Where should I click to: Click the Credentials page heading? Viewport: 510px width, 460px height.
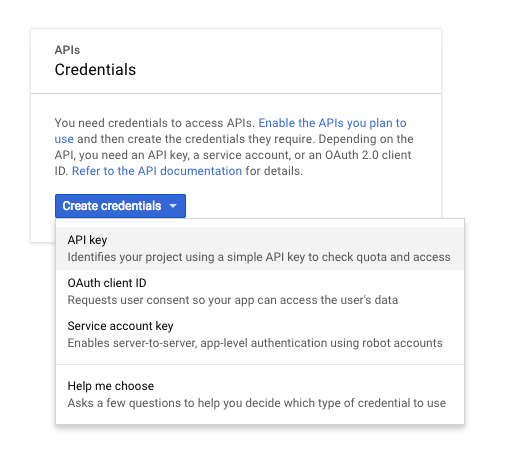click(x=95, y=70)
